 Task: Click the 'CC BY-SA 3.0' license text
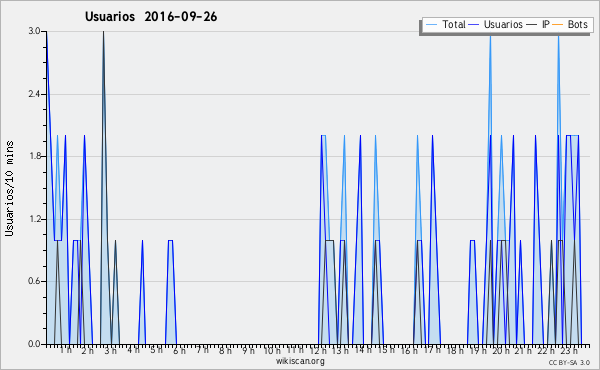point(569,363)
